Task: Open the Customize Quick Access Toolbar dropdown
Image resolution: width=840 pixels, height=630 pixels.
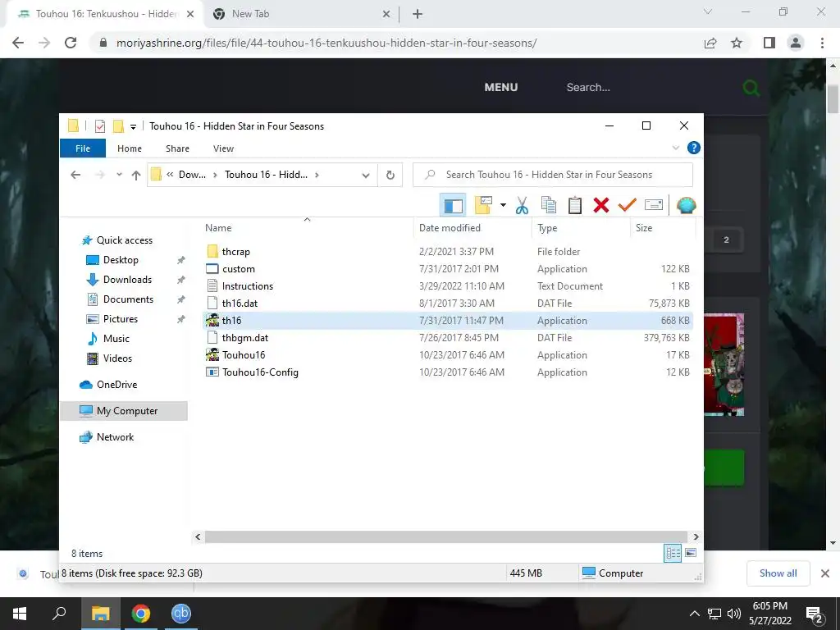Action: [133, 127]
